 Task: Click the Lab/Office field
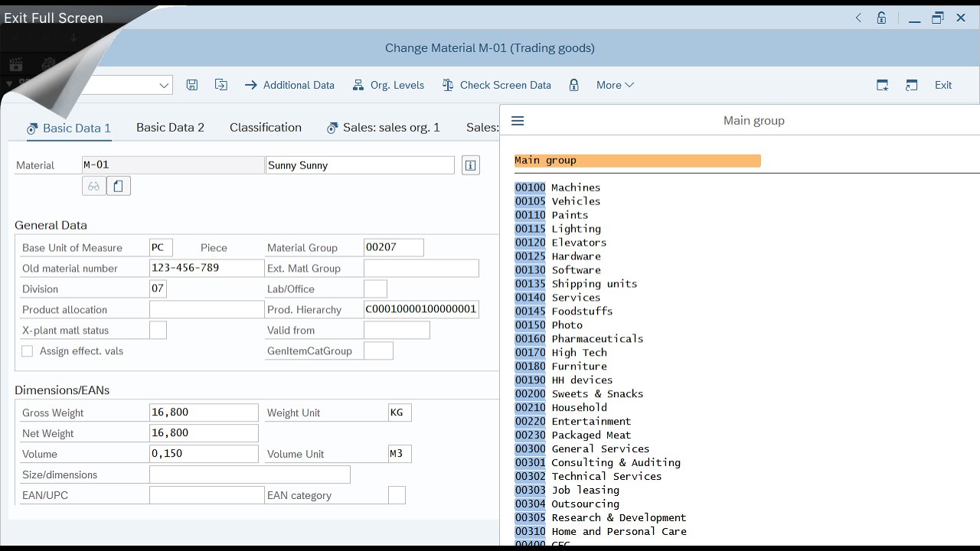pyautogui.click(x=375, y=289)
